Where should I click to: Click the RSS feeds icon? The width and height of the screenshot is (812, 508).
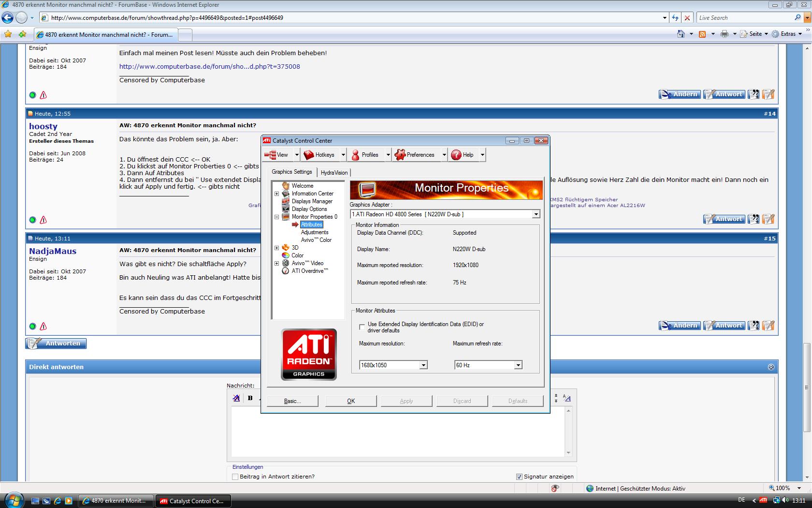[x=702, y=34]
